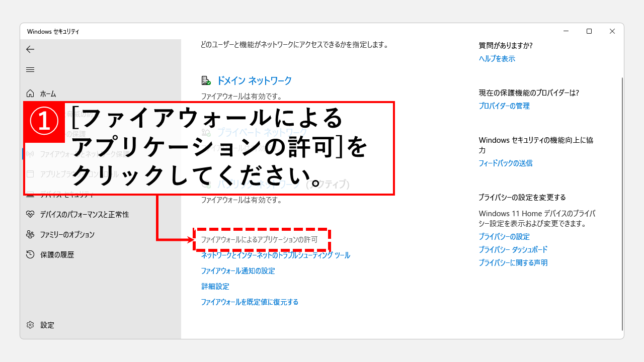Show help by clicking ヘルプを表示

[497, 58]
